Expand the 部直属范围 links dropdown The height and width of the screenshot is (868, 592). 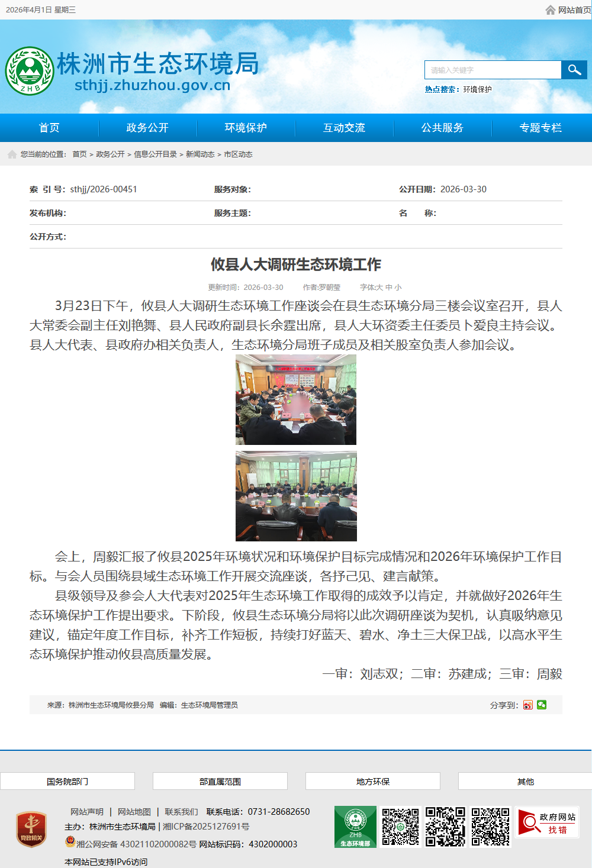(x=220, y=781)
